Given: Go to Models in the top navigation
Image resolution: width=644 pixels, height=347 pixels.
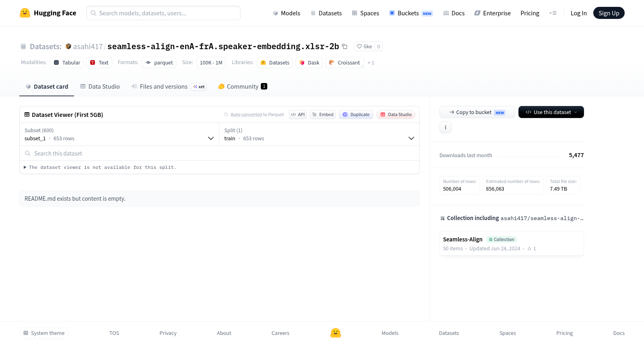Looking at the screenshot, I should 286,13.
